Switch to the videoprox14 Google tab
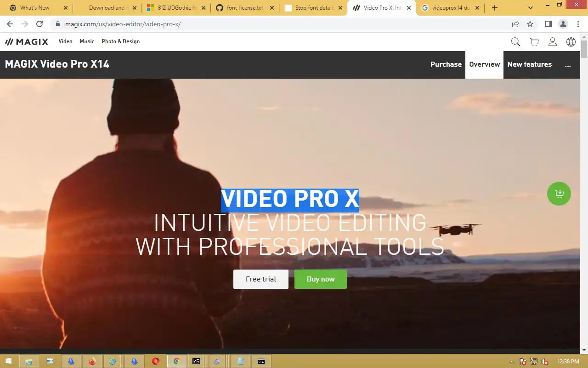 click(x=450, y=8)
